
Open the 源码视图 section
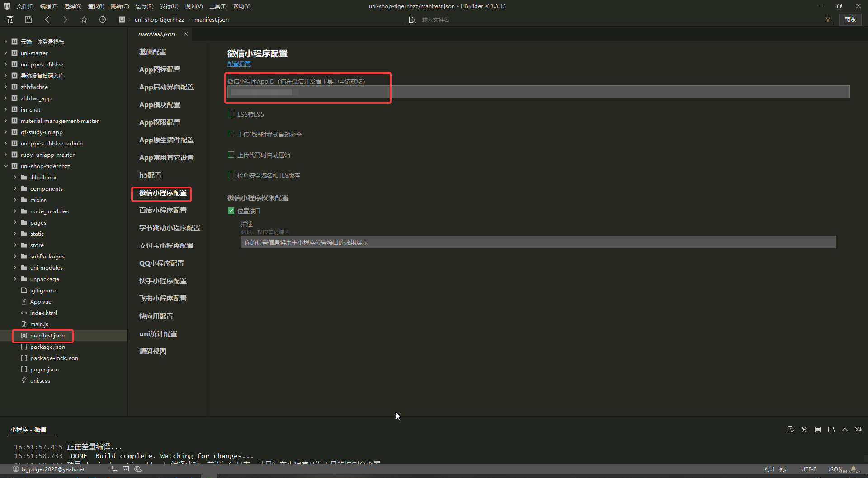(153, 351)
